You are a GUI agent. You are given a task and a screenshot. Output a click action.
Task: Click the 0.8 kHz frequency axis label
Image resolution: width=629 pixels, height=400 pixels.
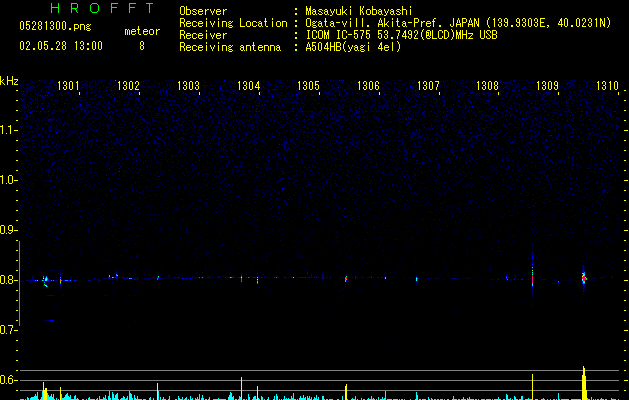tap(8, 280)
